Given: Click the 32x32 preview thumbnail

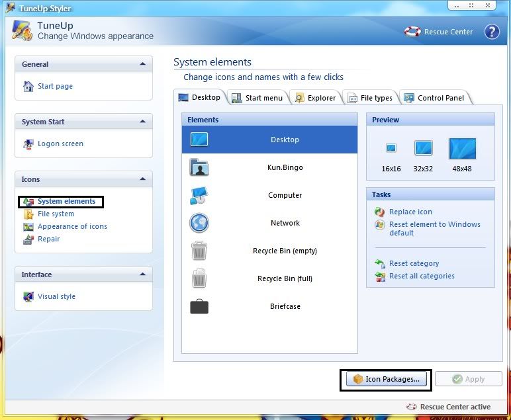Looking at the screenshot, I should [x=424, y=148].
